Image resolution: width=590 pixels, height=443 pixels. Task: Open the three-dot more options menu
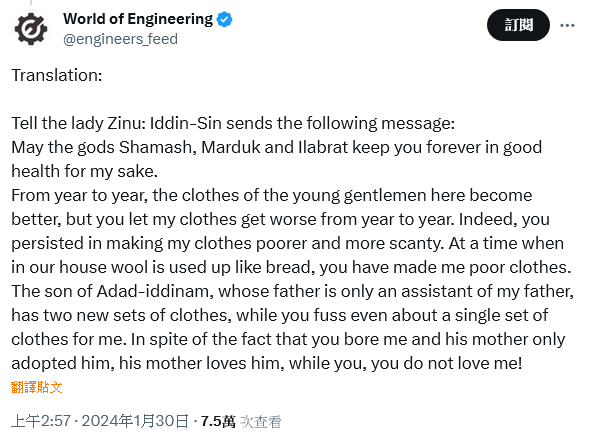point(567,25)
